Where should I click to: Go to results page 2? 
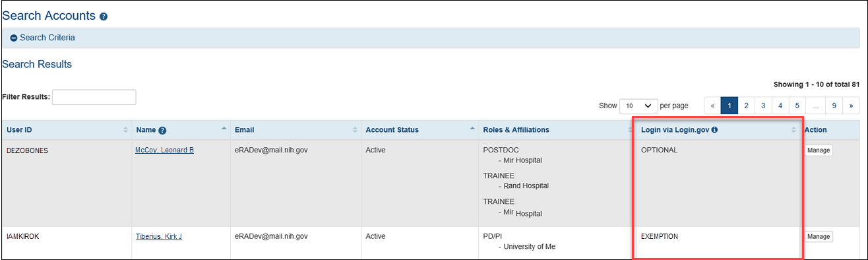coord(746,106)
